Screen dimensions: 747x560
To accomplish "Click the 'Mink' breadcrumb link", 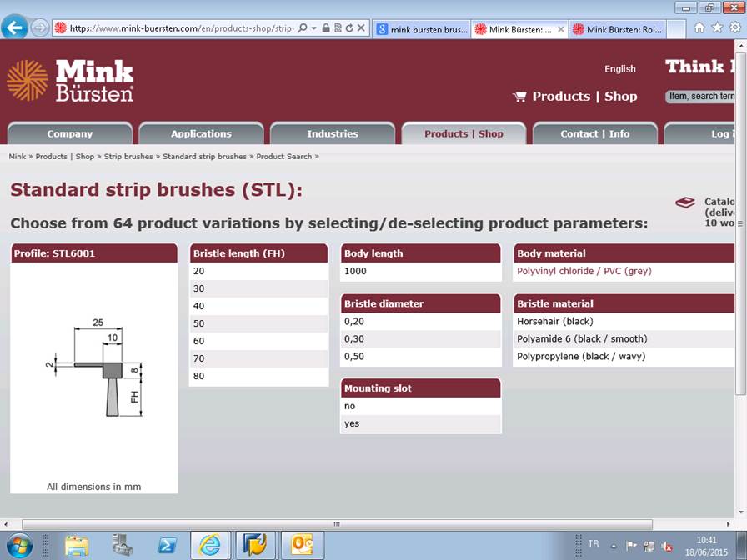I will coord(18,156).
